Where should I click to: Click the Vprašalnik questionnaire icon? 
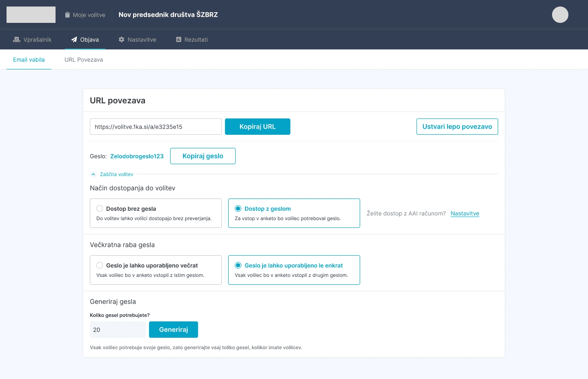pyautogui.click(x=16, y=39)
